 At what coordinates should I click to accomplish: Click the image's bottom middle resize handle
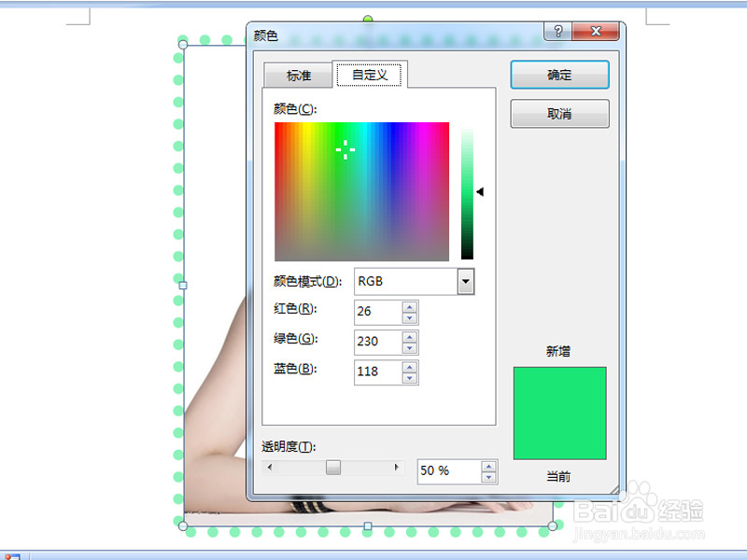click(368, 525)
